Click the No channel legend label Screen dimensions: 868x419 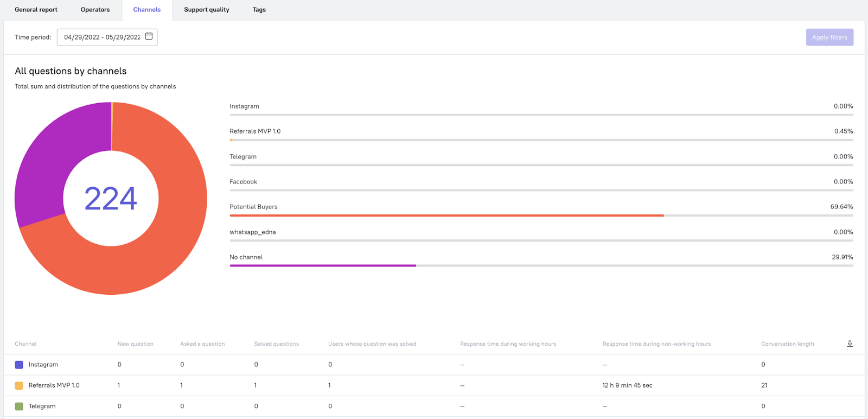point(246,257)
